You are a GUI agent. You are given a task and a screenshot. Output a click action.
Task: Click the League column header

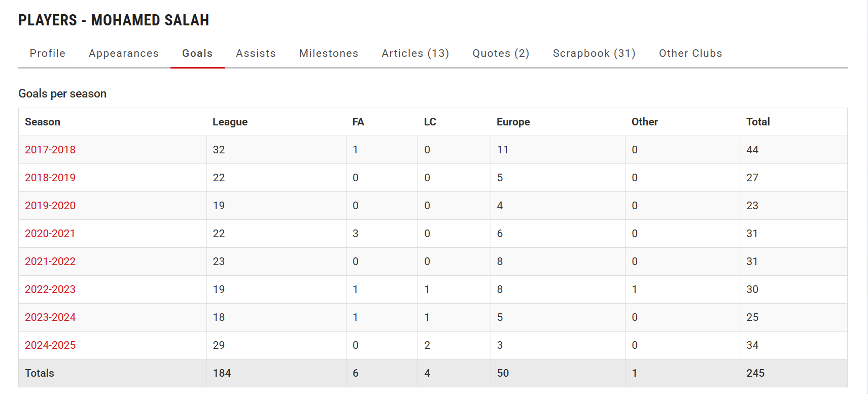[x=230, y=122]
